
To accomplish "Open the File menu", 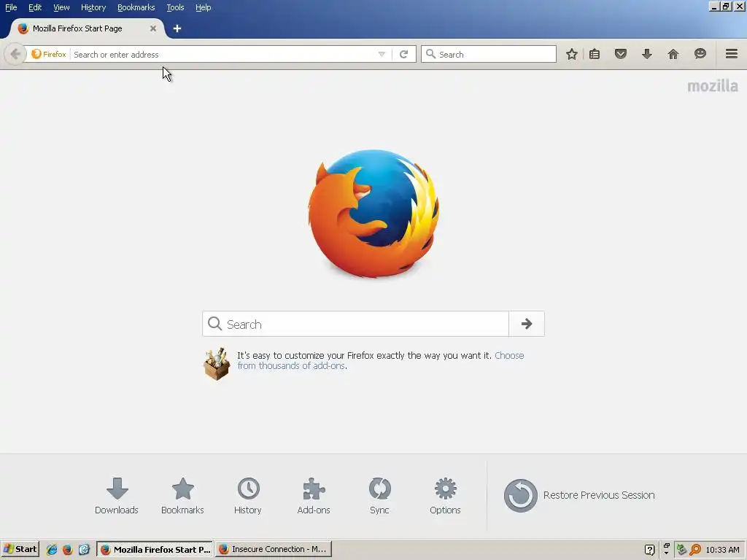I will (x=11, y=7).
